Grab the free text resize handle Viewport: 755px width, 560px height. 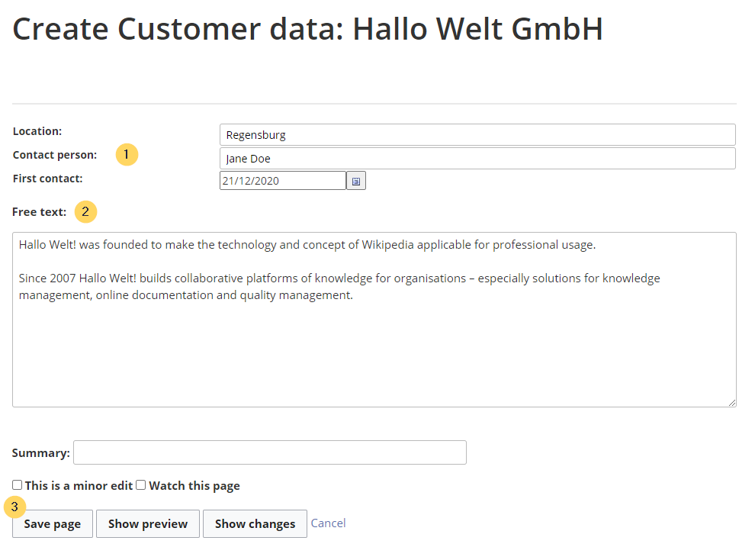[731, 403]
